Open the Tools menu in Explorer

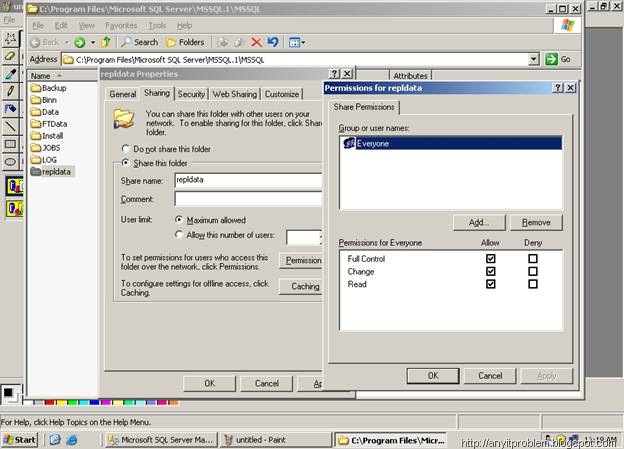pyautogui.click(x=157, y=25)
